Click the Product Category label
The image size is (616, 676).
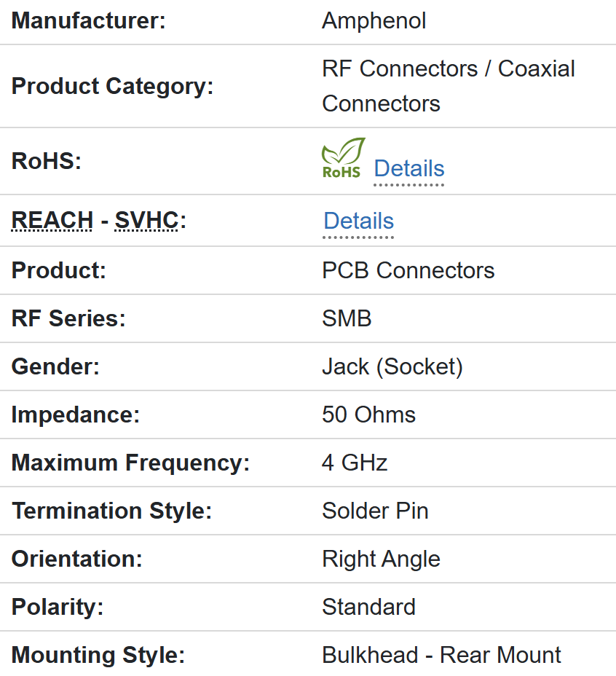tap(112, 86)
